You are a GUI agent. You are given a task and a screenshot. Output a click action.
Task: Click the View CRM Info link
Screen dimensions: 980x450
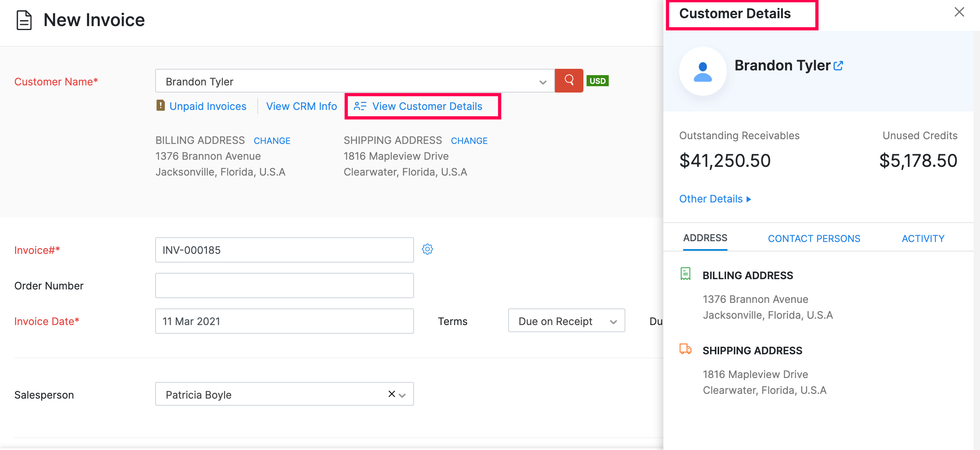(301, 106)
